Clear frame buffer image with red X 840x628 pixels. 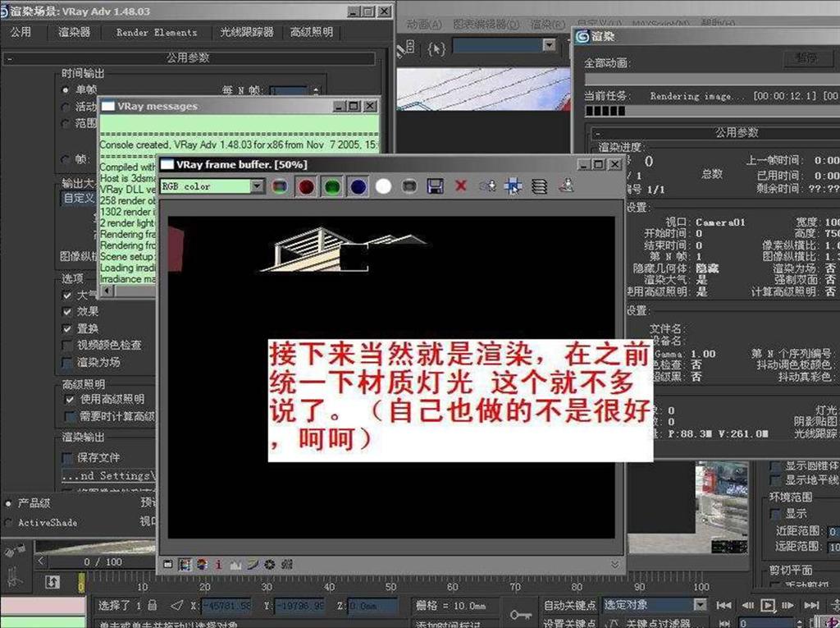460,186
